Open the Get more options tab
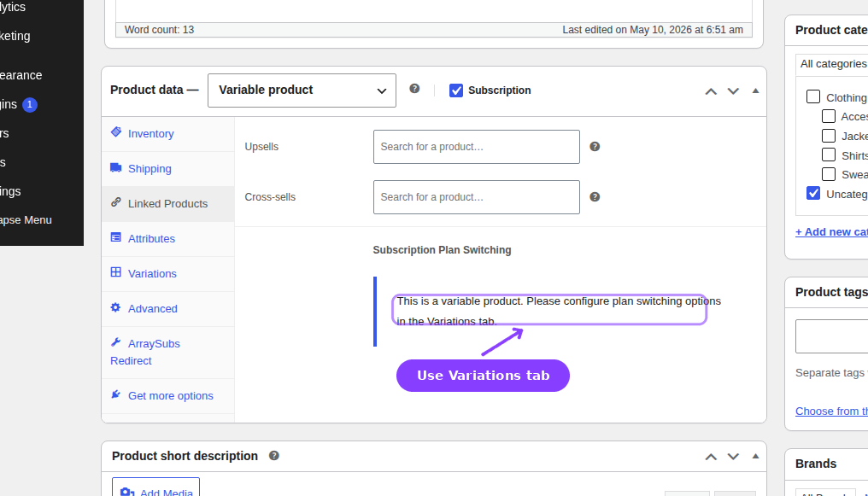This screenshot has width=868, height=496. [167, 396]
